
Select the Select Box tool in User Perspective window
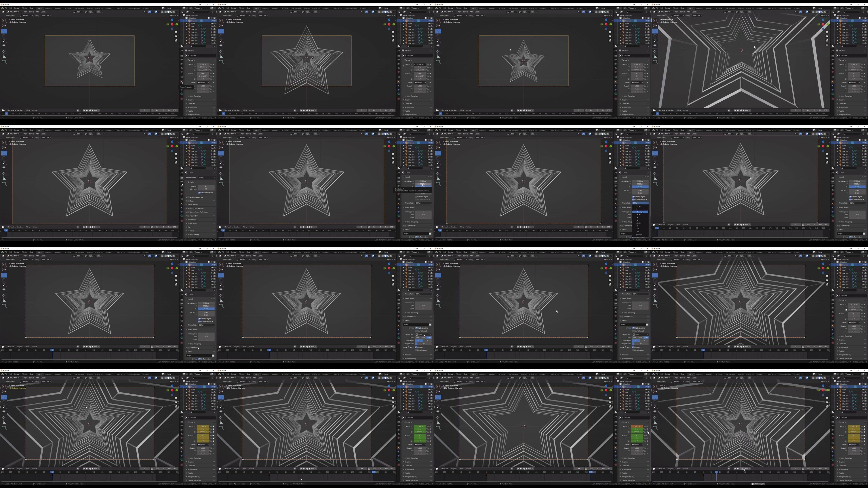click(x=655, y=21)
